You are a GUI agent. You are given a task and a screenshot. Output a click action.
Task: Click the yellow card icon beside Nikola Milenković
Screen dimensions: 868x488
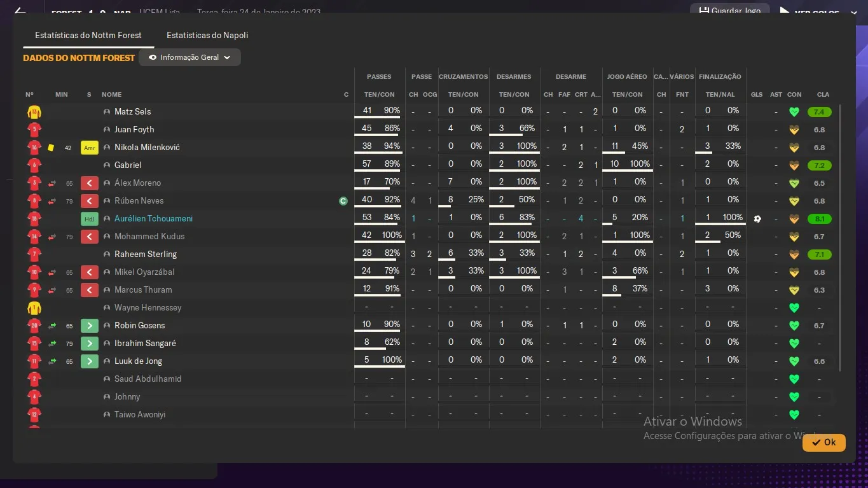51,148
